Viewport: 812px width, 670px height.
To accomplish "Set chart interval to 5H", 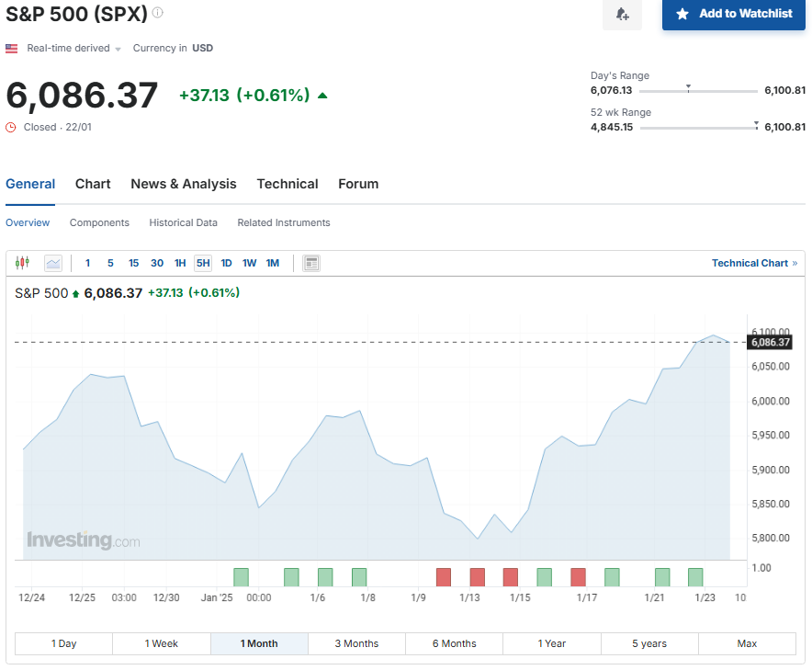I will pyautogui.click(x=203, y=263).
